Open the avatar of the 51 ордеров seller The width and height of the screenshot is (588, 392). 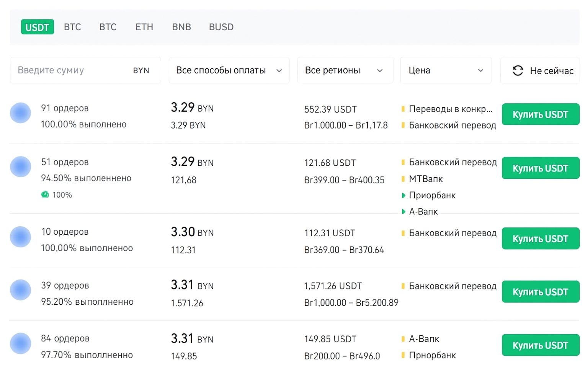pyautogui.click(x=20, y=167)
